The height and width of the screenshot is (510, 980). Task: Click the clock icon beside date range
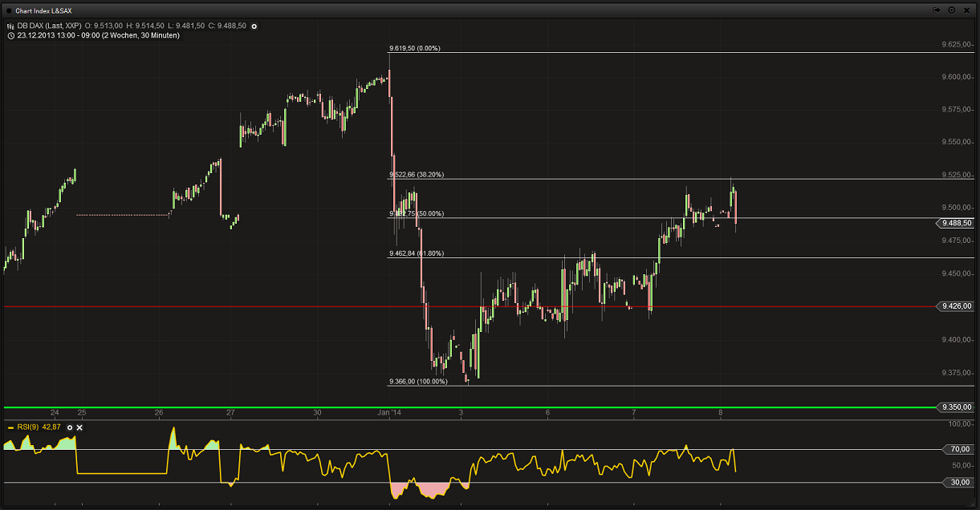[10, 35]
